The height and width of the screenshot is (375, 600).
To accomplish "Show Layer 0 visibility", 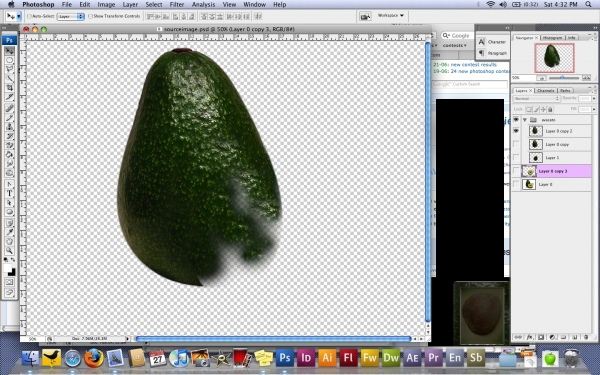I will (x=516, y=184).
